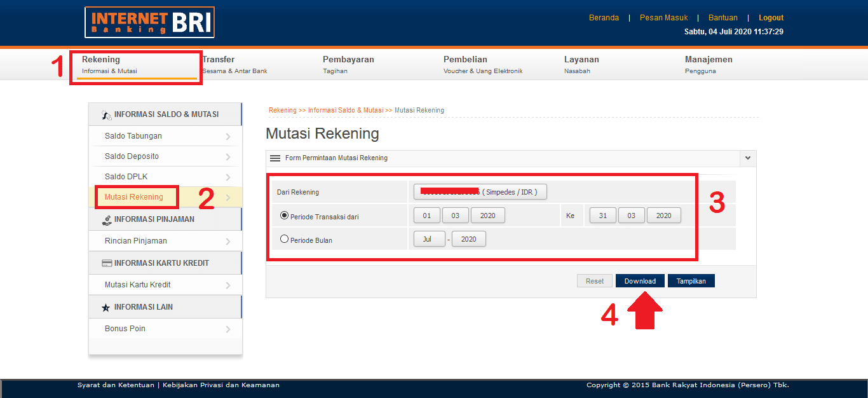Click the hamburger icon beside Form Permintaan Mutasi Rekening
This screenshot has height=398, width=868.
click(x=275, y=158)
